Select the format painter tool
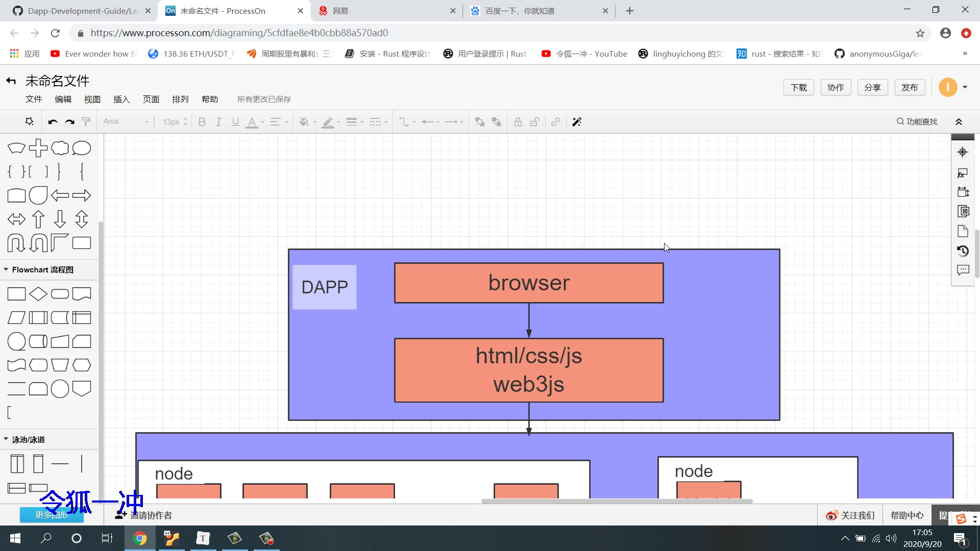Viewport: 980px width, 551px height. point(86,121)
